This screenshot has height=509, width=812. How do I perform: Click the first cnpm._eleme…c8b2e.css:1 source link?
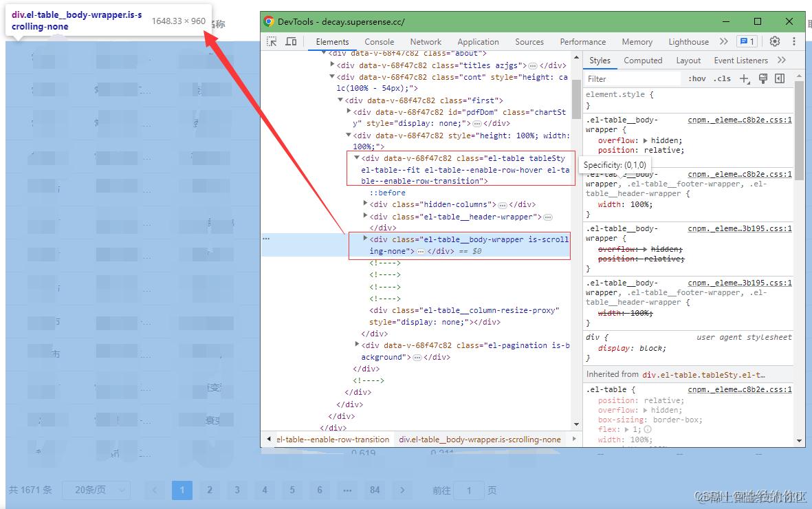point(740,120)
